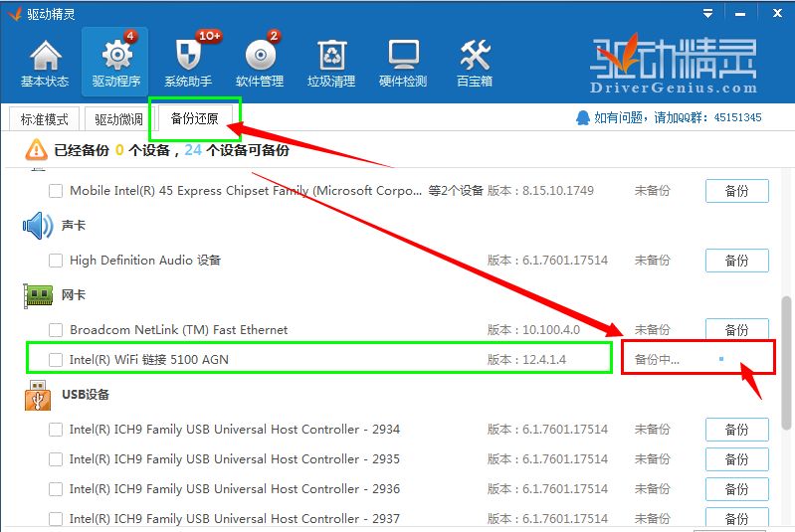Check the Mobile Intel 45 Express Chipset checkbox

[56, 191]
